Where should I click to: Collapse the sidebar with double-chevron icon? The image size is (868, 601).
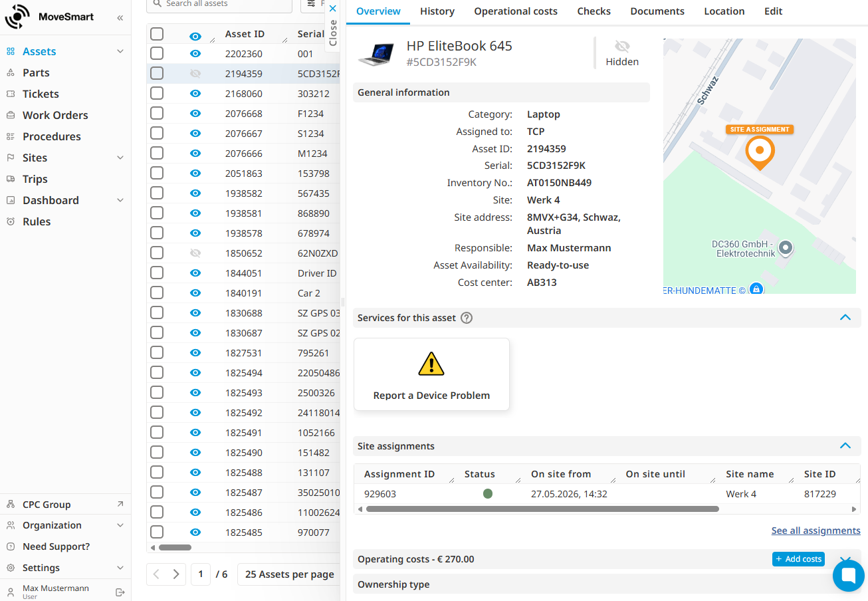click(x=120, y=18)
